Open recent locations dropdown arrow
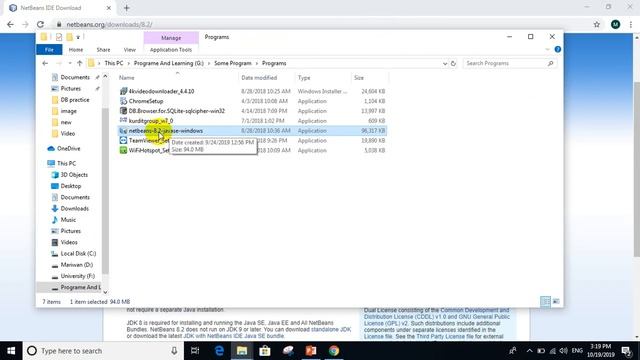The width and height of the screenshot is (640, 360). click(70, 63)
